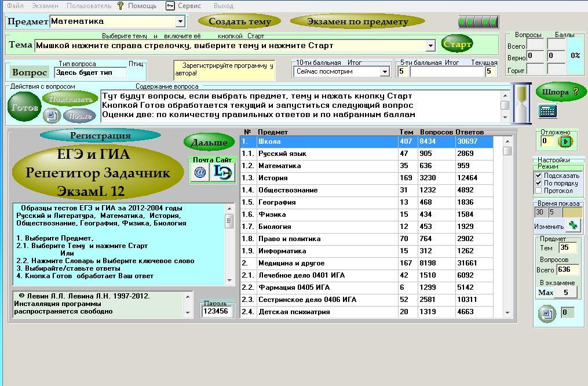Select the Информатика row
Screen dimensions: 588x386
pyautogui.click(x=366, y=251)
